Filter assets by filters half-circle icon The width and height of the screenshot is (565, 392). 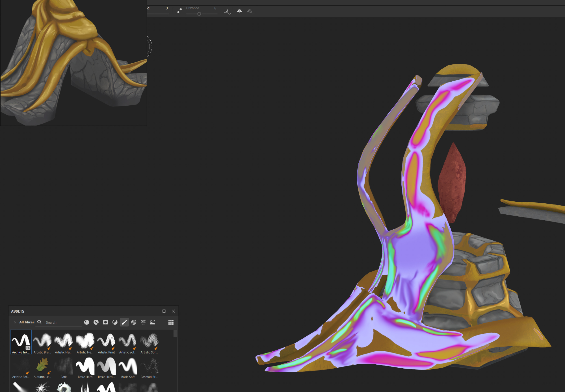[x=115, y=322]
